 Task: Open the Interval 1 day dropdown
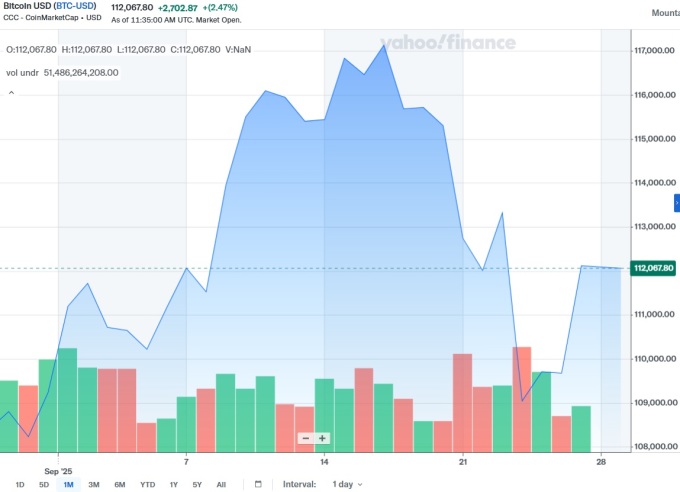tap(347, 484)
